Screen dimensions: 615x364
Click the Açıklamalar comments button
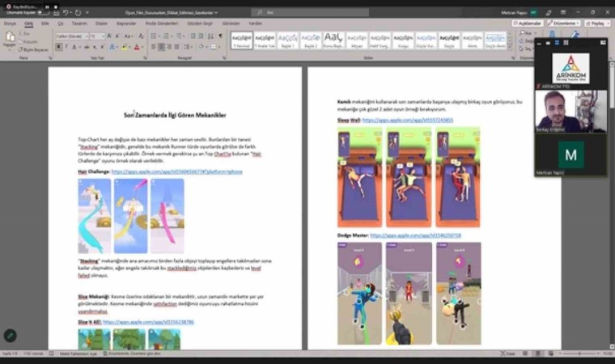point(528,23)
